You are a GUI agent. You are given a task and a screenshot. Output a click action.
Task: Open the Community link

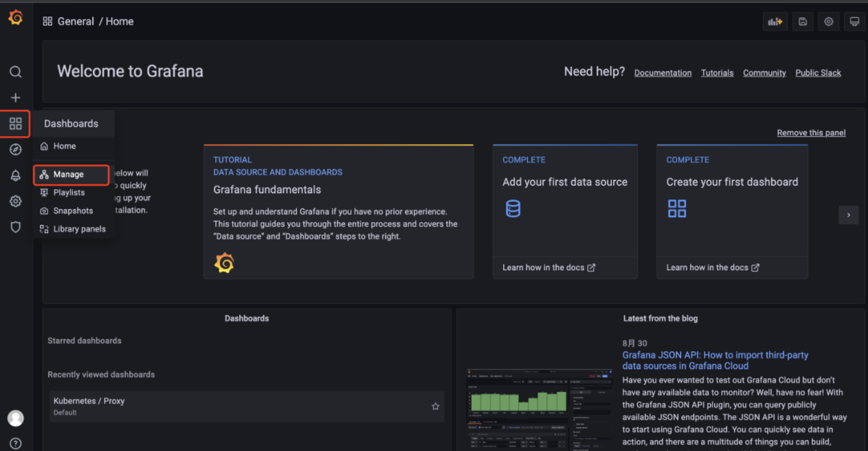click(x=764, y=73)
